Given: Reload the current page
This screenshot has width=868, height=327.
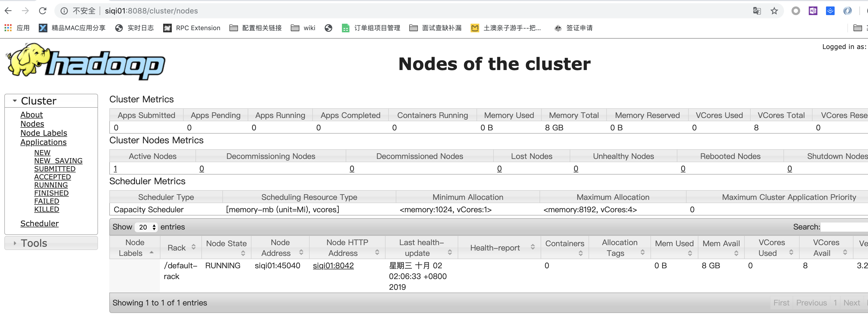Looking at the screenshot, I should (x=43, y=11).
